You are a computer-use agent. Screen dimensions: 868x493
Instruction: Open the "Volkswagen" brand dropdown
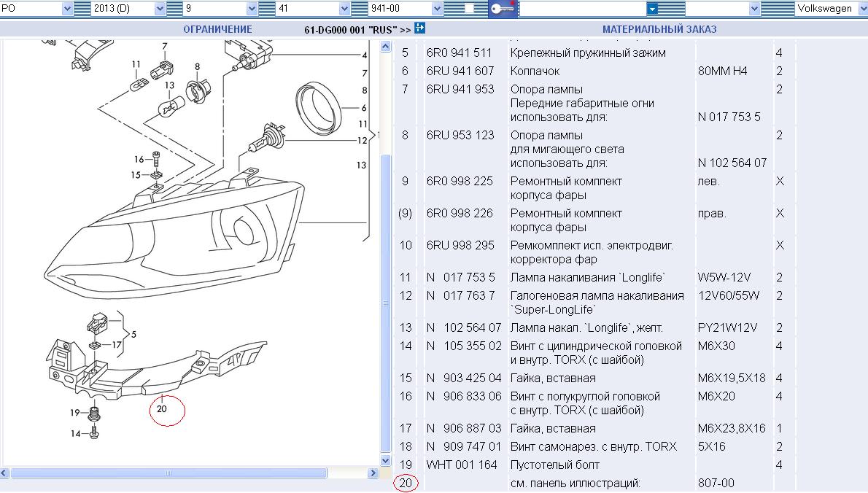860,9
